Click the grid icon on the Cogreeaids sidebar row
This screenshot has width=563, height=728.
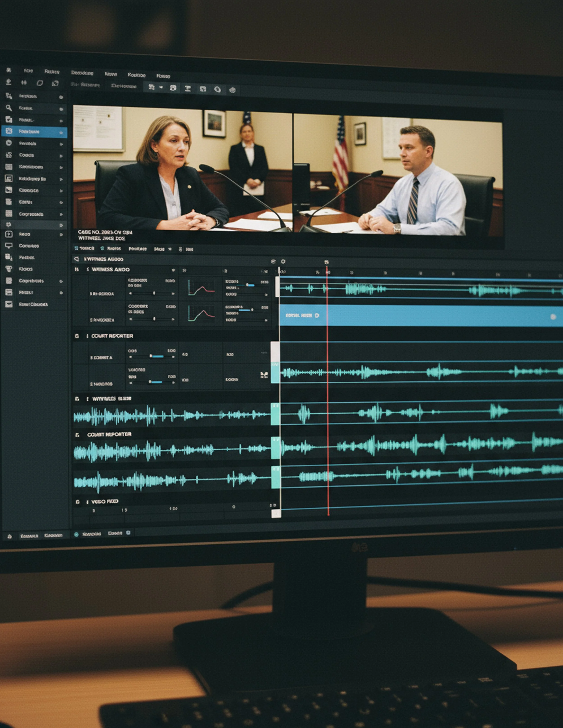pos(9,214)
